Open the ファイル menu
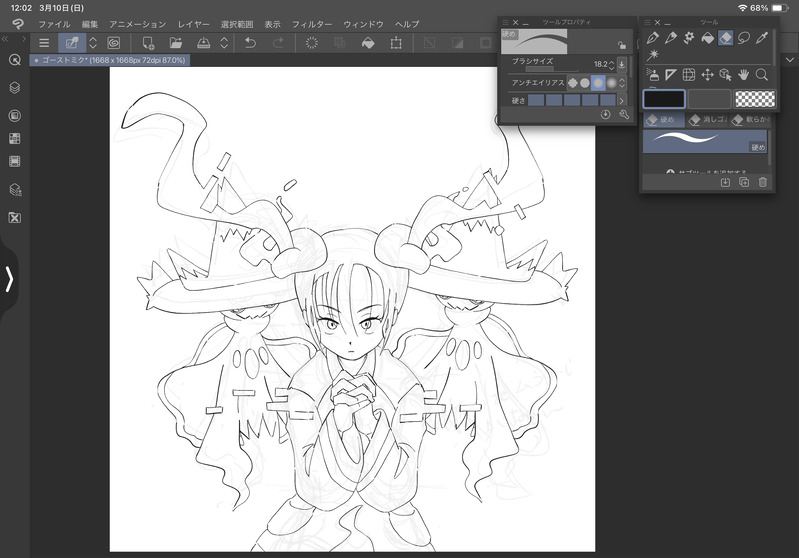799x558 pixels. click(55, 24)
